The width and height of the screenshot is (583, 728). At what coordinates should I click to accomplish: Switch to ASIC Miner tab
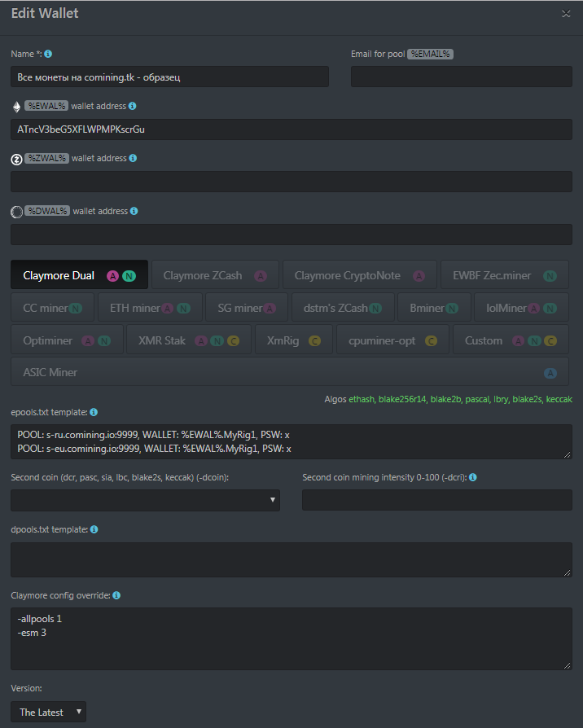[x=290, y=371]
